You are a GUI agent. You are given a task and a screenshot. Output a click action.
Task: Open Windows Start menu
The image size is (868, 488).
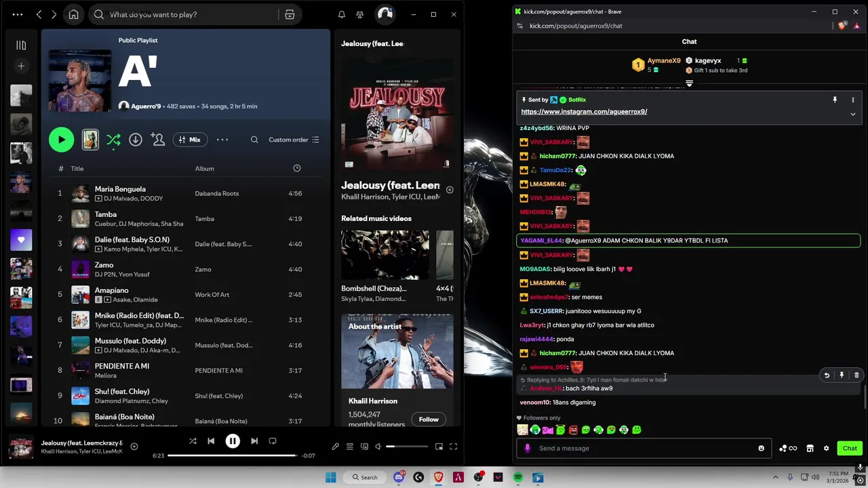330,478
